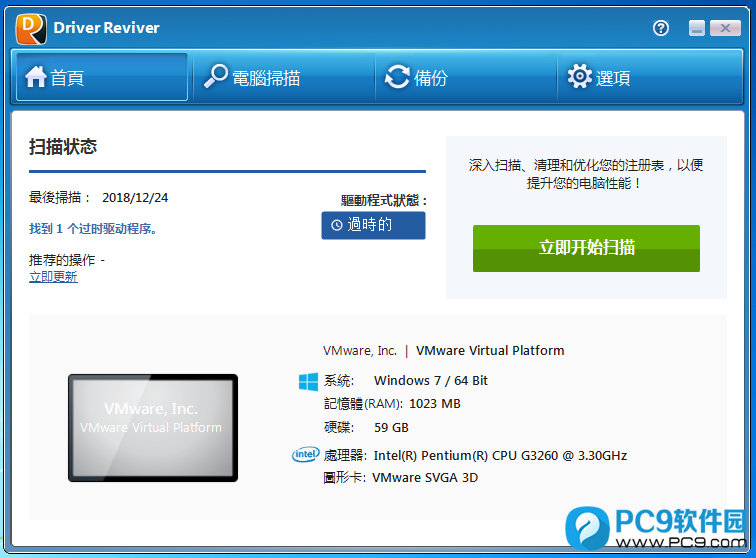Open the 備份 backup tab

(466, 77)
